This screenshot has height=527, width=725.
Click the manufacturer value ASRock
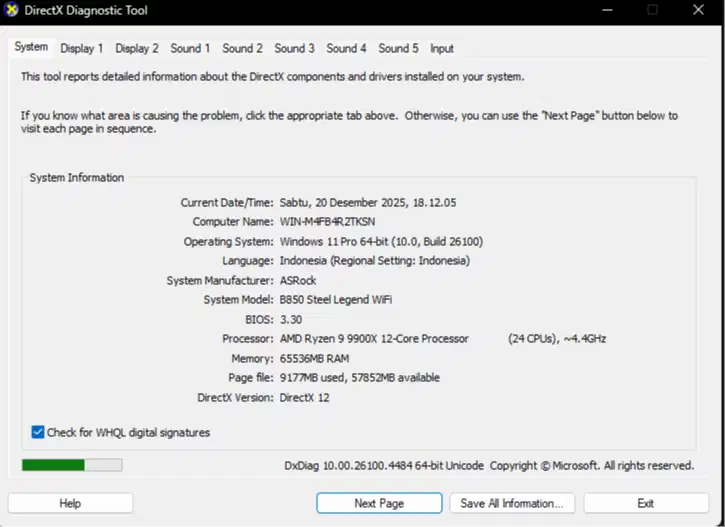pos(298,281)
